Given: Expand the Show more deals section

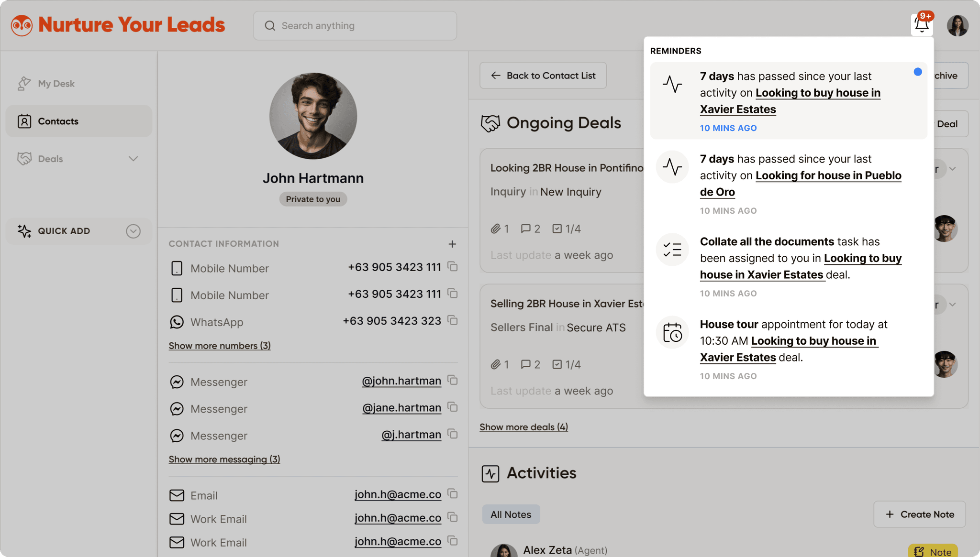Looking at the screenshot, I should pyautogui.click(x=523, y=426).
